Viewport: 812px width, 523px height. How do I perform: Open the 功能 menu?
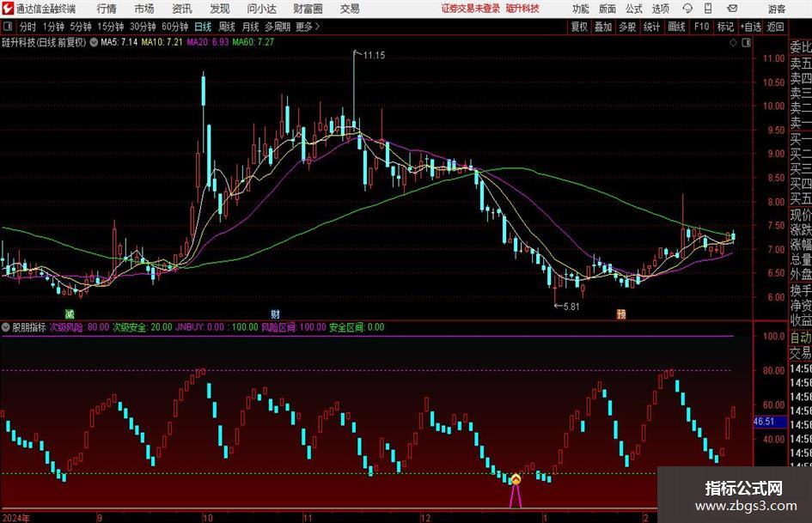click(x=581, y=9)
